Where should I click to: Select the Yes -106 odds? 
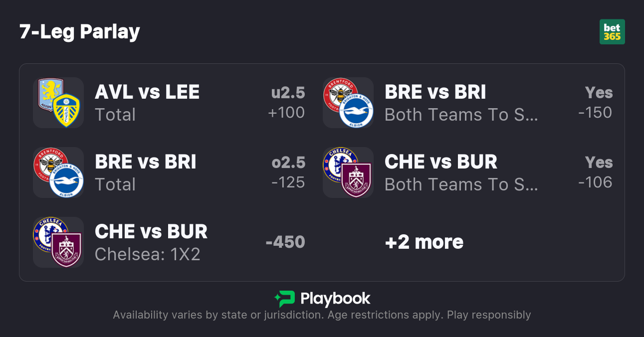pos(596,172)
